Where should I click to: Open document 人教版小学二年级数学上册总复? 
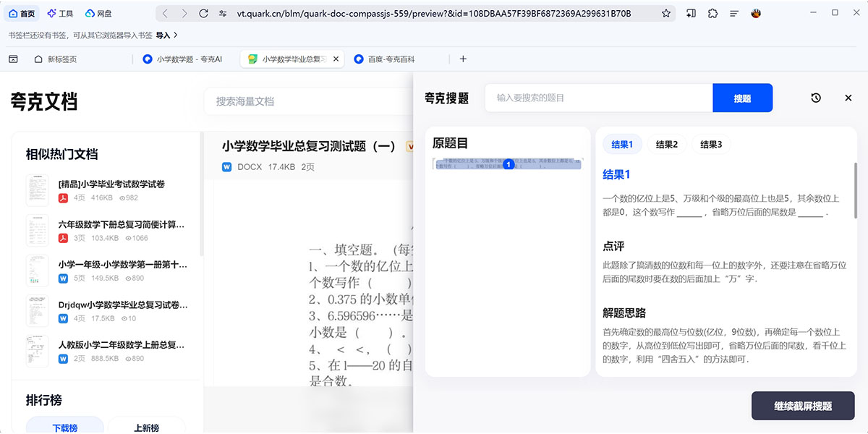pyautogui.click(x=121, y=345)
